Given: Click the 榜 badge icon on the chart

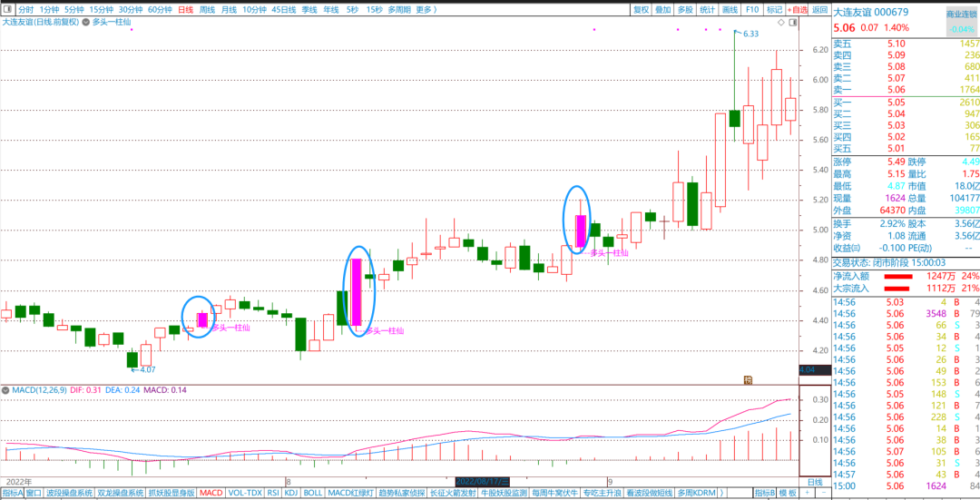Looking at the screenshot, I should click(x=747, y=379).
